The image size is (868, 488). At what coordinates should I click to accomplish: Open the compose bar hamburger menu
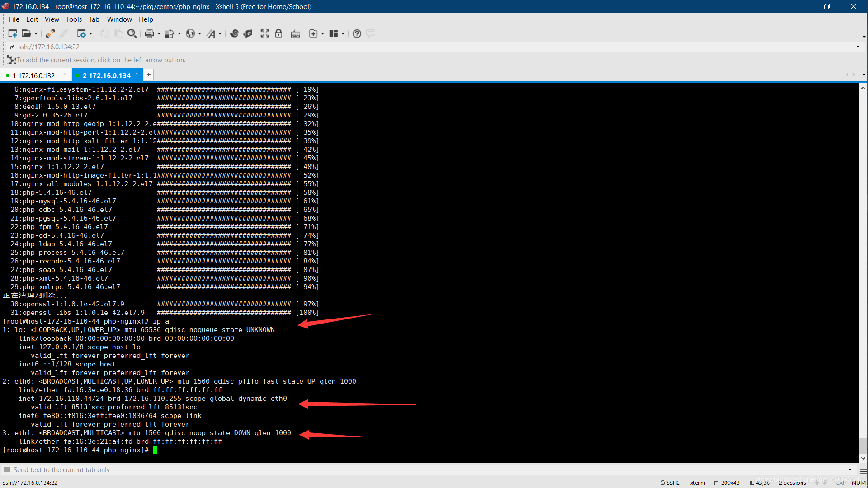[x=863, y=470]
